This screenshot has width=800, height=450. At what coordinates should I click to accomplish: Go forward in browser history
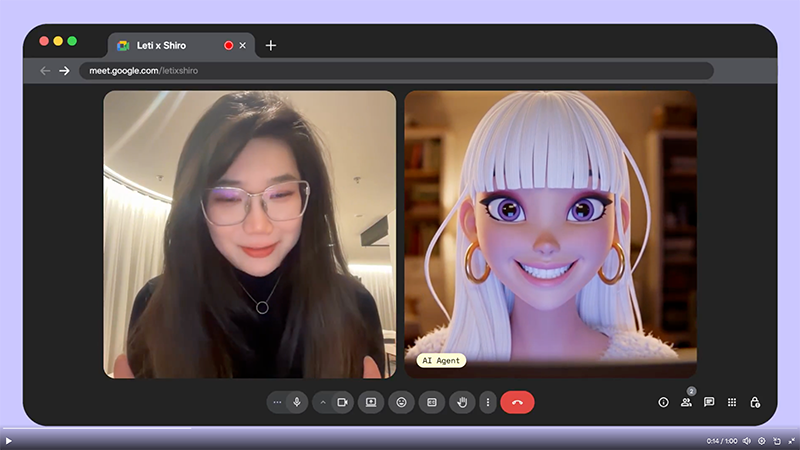click(x=64, y=70)
